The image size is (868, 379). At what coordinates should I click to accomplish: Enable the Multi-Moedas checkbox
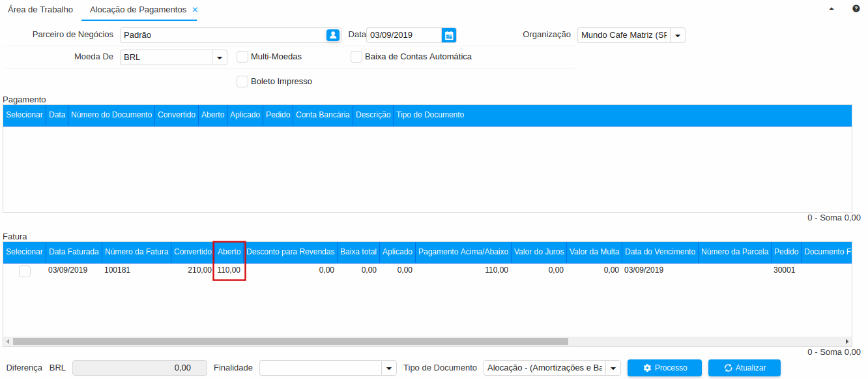click(242, 57)
